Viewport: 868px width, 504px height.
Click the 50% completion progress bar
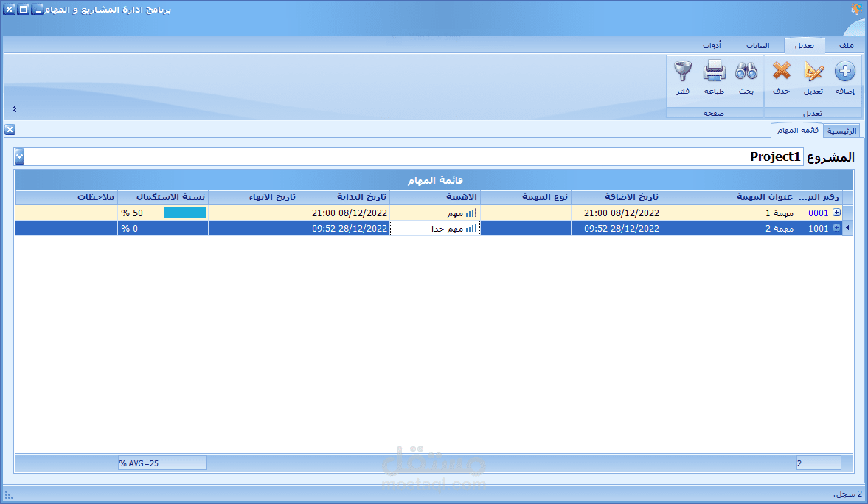184,213
